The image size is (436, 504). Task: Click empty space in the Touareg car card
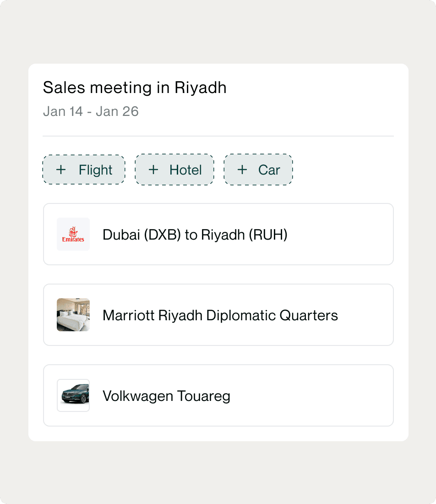click(312, 396)
